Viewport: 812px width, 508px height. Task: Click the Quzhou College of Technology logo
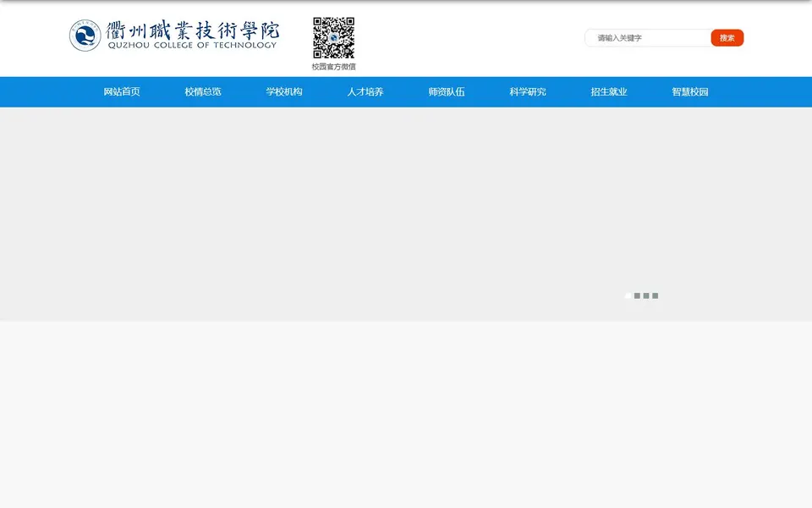[x=174, y=36]
